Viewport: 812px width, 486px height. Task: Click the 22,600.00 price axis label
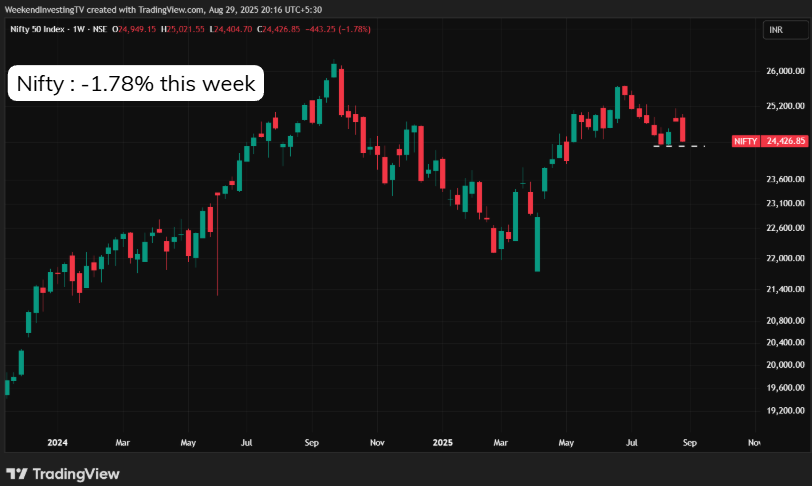[x=785, y=227]
